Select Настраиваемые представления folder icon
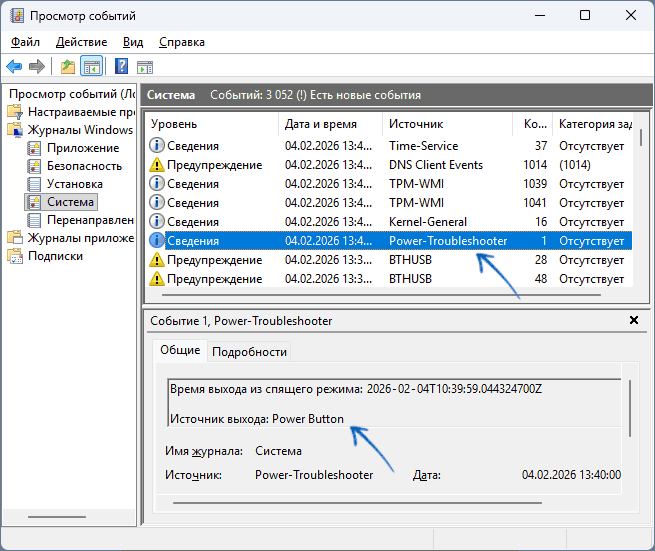655x551 pixels. (x=15, y=112)
